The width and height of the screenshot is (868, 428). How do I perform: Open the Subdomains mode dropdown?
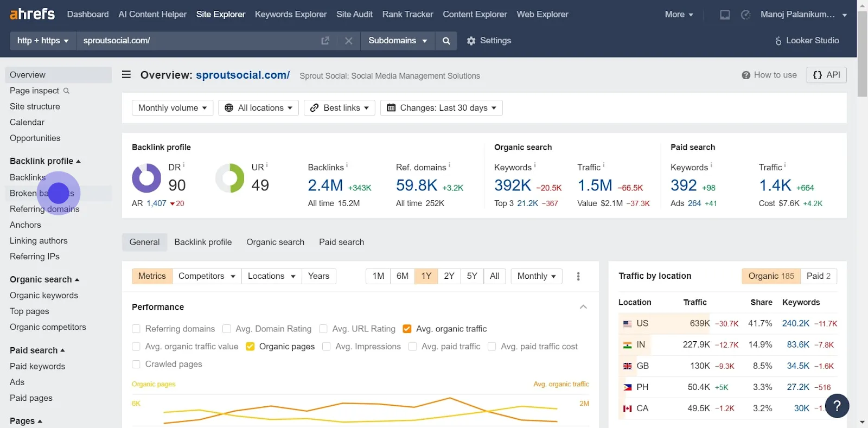pos(398,41)
